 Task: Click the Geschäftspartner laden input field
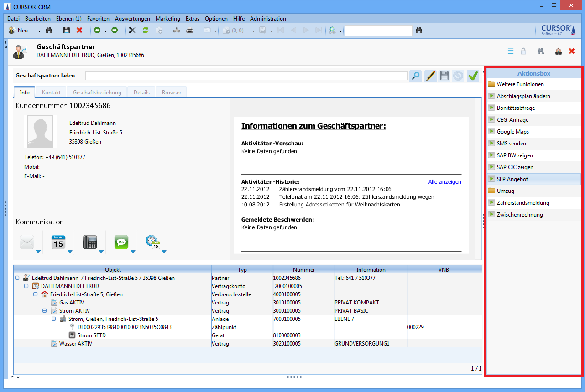point(246,76)
